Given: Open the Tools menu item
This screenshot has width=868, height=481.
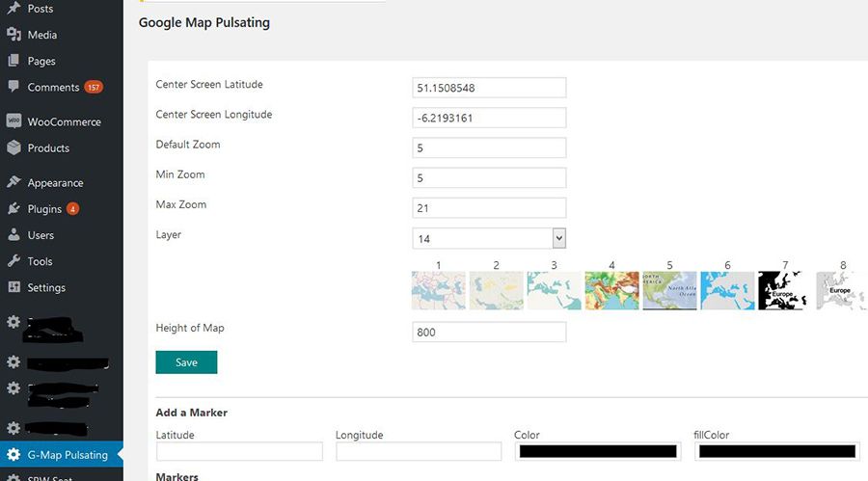Looking at the screenshot, I should click(40, 261).
